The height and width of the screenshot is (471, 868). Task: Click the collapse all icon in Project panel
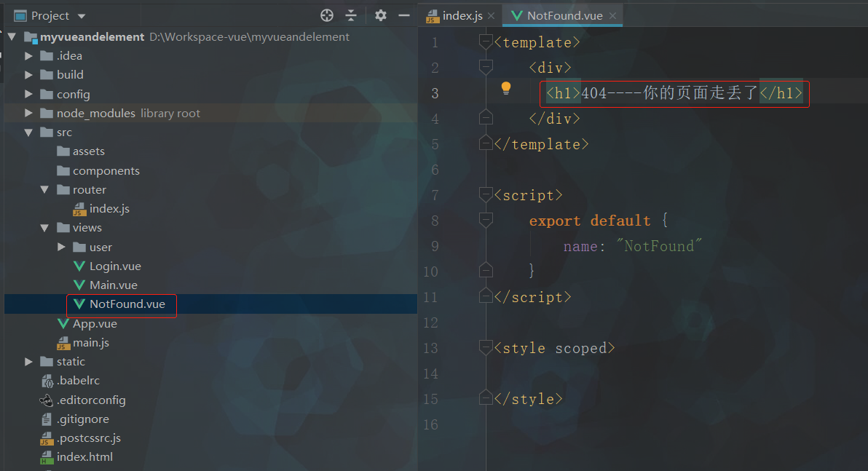click(351, 15)
